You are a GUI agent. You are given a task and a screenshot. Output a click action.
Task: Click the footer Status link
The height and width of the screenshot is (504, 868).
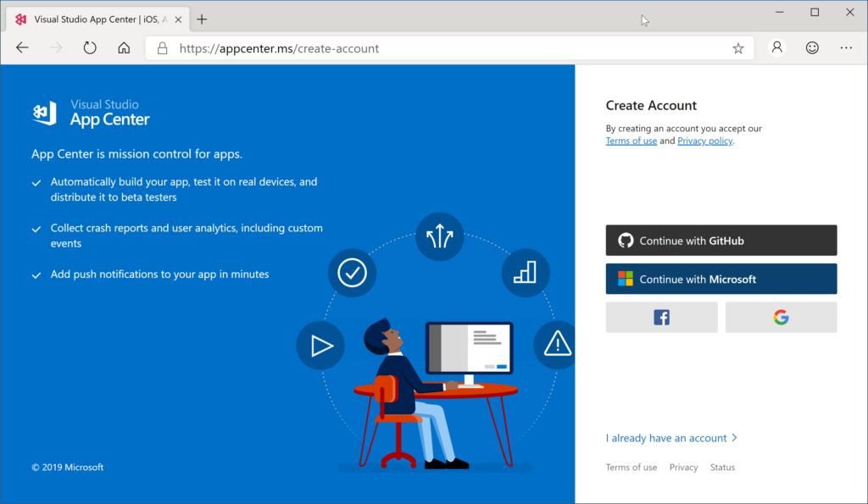point(722,468)
